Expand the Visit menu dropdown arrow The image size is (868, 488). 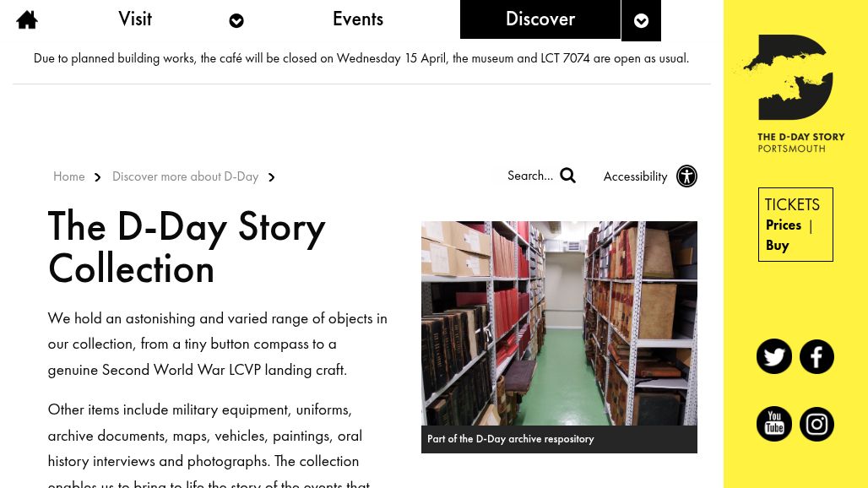pos(236,21)
